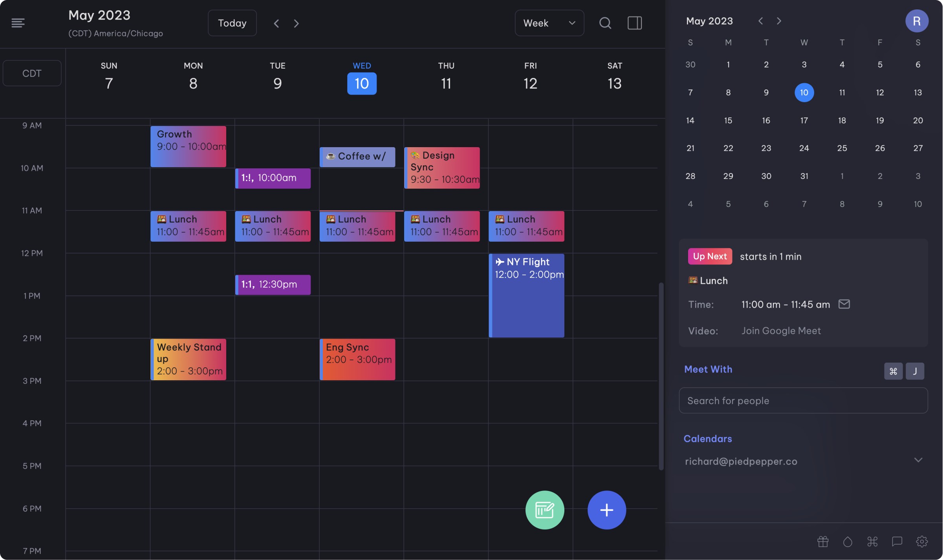Viewport: 943px width, 560px height.
Task: Click the Today button
Action: (x=232, y=23)
